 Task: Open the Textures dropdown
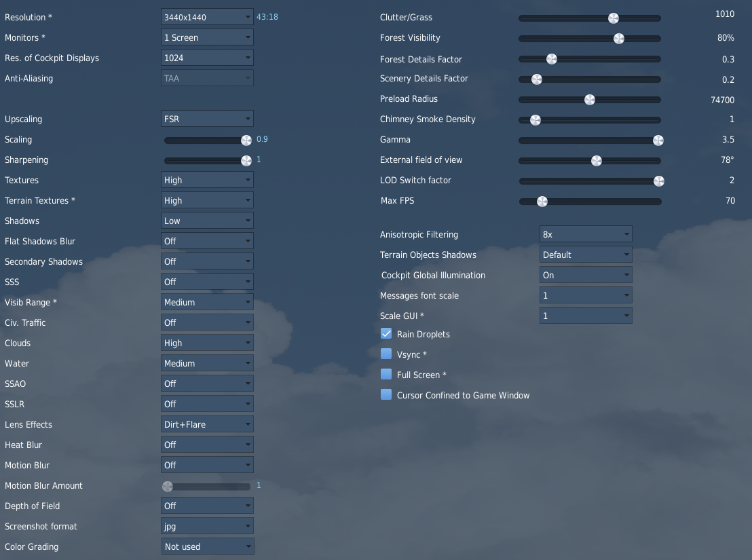207,180
